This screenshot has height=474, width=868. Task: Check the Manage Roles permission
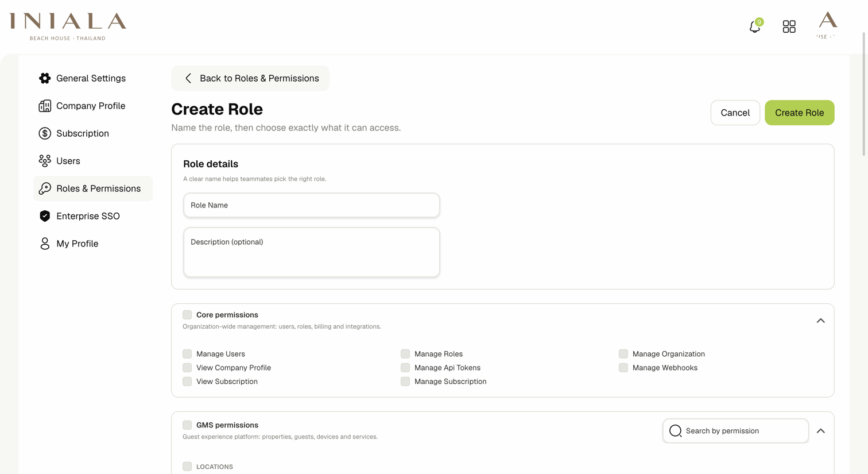point(405,354)
